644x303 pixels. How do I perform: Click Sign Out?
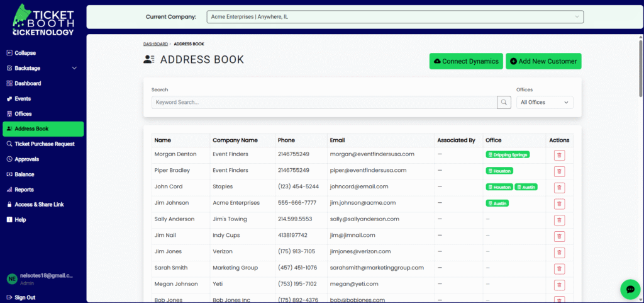[x=21, y=297]
